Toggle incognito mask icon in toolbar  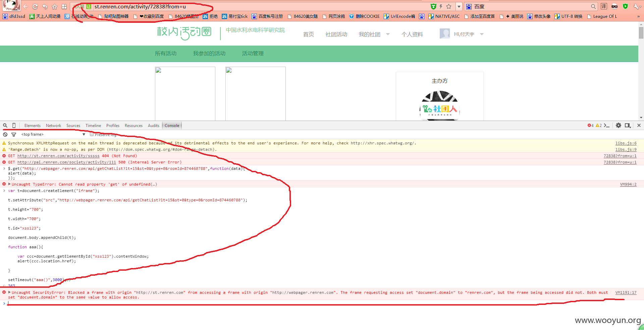[x=614, y=6]
